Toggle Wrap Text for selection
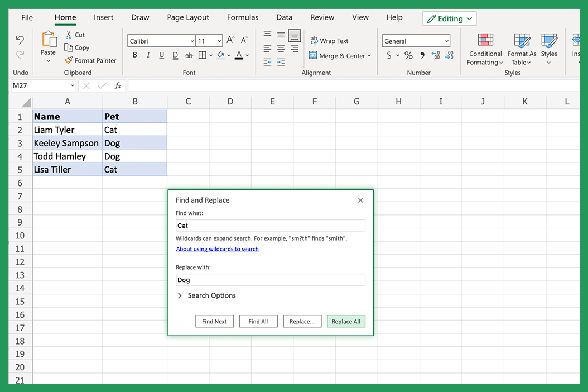This screenshot has height=392, width=588. click(329, 40)
